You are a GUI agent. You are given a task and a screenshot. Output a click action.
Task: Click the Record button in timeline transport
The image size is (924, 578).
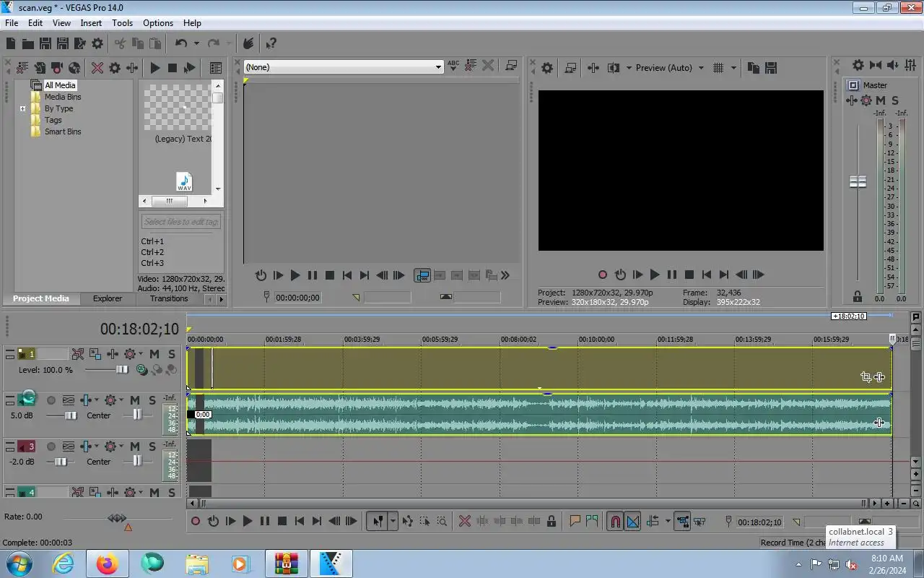(196, 521)
